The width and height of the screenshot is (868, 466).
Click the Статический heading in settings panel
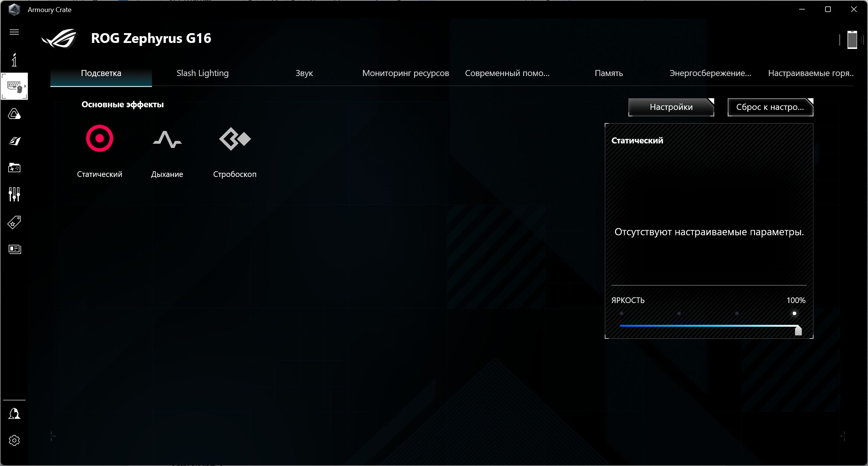[637, 141]
